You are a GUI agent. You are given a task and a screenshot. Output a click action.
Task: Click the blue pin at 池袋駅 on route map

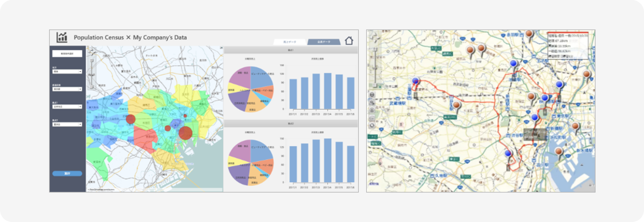click(x=514, y=64)
